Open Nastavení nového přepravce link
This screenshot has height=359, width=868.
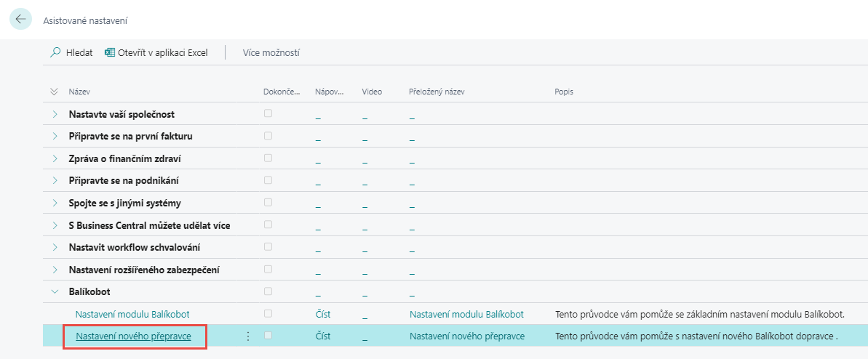point(133,336)
